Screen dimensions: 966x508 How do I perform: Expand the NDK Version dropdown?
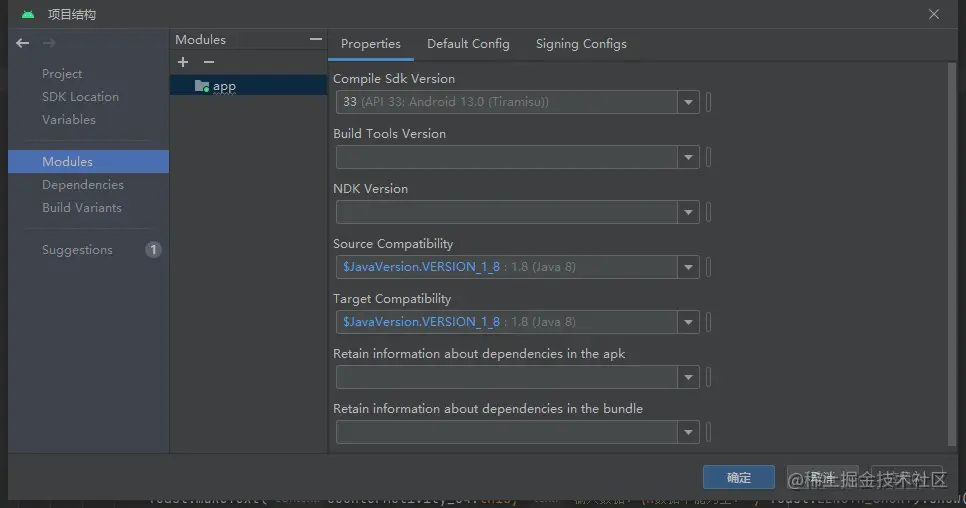(x=688, y=212)
